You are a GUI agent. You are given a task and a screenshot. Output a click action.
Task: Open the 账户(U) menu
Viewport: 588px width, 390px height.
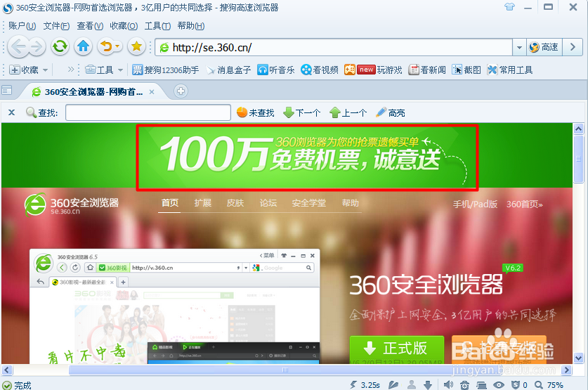click(22, 26)
